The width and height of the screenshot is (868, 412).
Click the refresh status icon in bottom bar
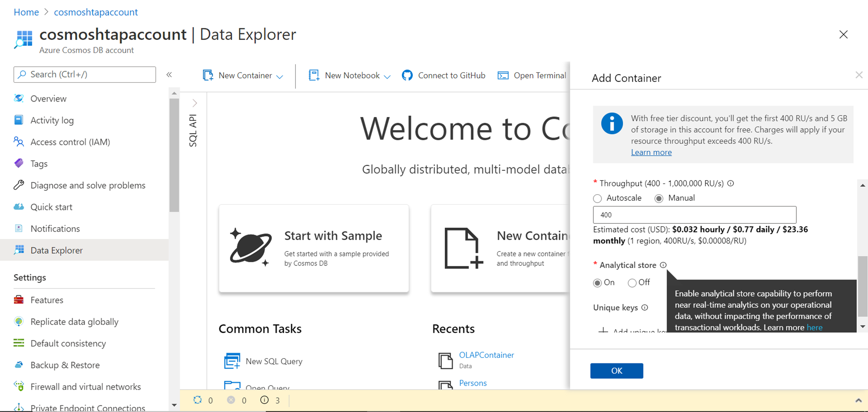click(x=197, y=400)
